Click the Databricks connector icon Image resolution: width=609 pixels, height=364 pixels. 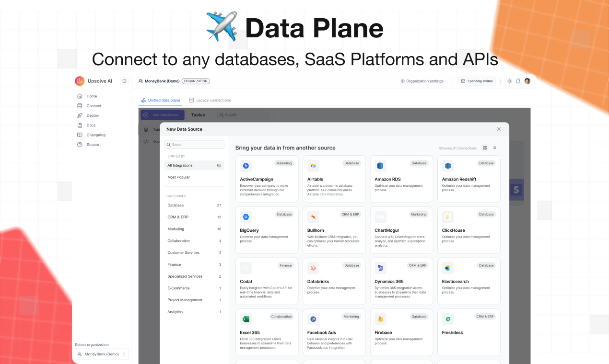[x=313, y=268]
